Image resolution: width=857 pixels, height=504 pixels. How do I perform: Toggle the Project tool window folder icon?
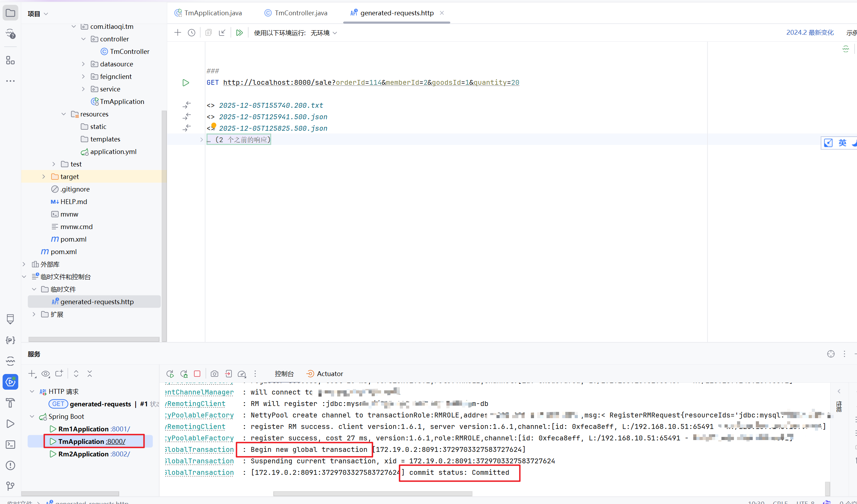[10, 13]
